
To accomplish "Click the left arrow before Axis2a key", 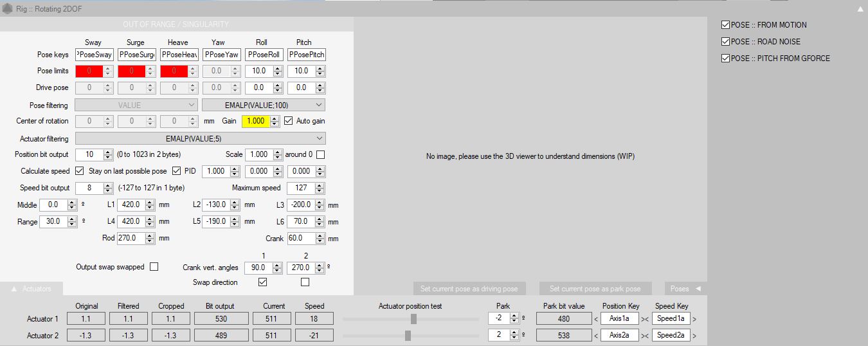I will [x=595, y=336].
